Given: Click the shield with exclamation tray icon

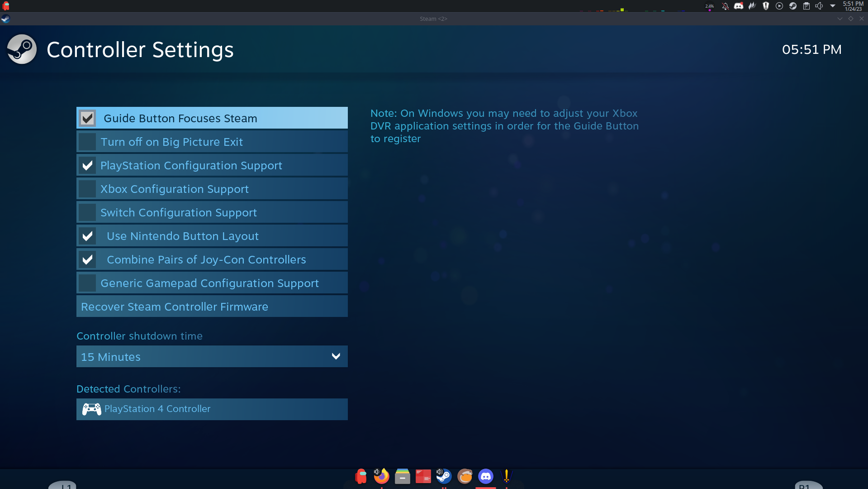Looking at the screenshot, I should click(766, 6).
